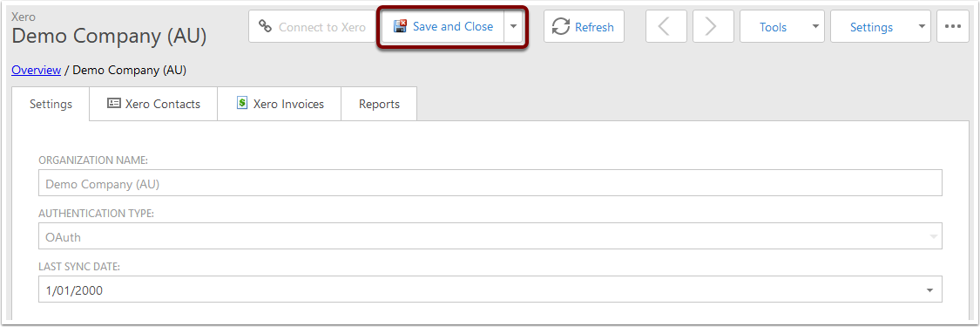This screenshot has width=980, height=327.
Task: Open the Tools dropdown menu
Action: 782,26
